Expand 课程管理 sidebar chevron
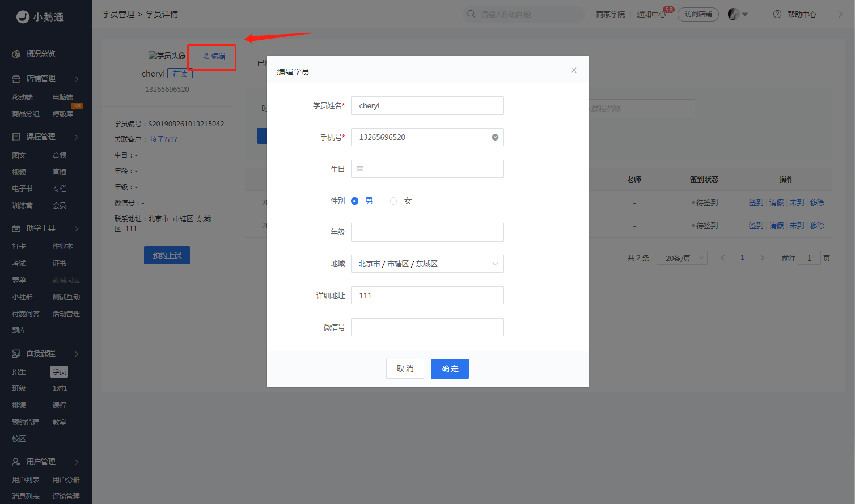The height and width of the screenshot is (504, 855). pyautogui.click(x=77, y=137)
